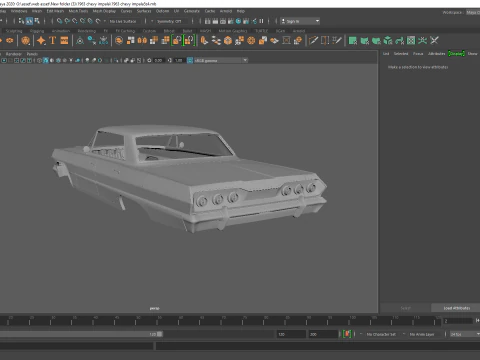Click the orange four-point star shelf icon
Screen dimensions: 480x360
(41, 41)
